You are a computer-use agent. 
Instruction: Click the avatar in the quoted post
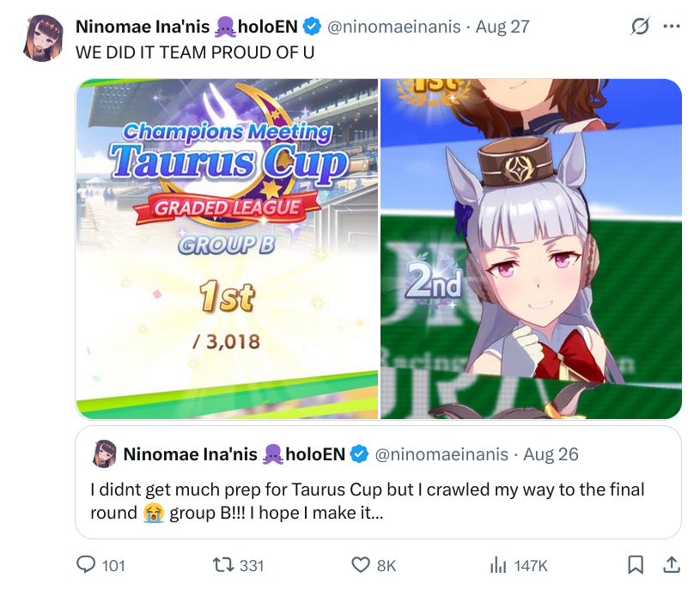pyautogui.click(x=105, y=454)
